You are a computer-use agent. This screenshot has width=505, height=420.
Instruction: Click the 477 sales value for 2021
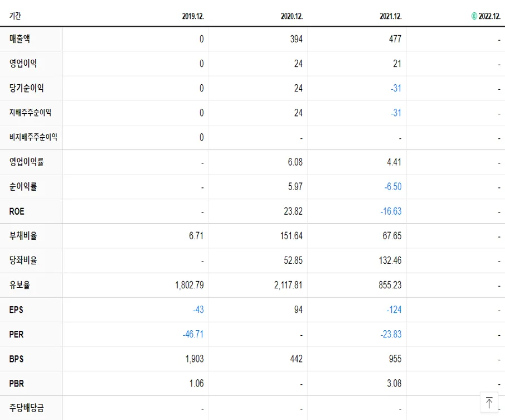click(395, 39)
